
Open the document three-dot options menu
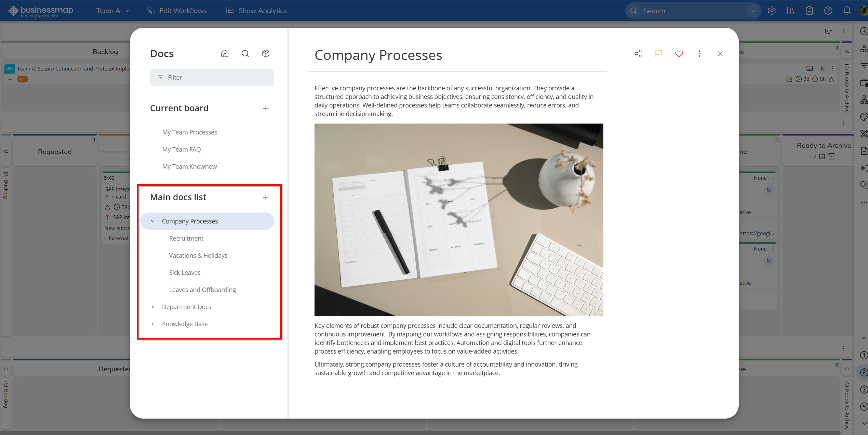coord(699,53)
